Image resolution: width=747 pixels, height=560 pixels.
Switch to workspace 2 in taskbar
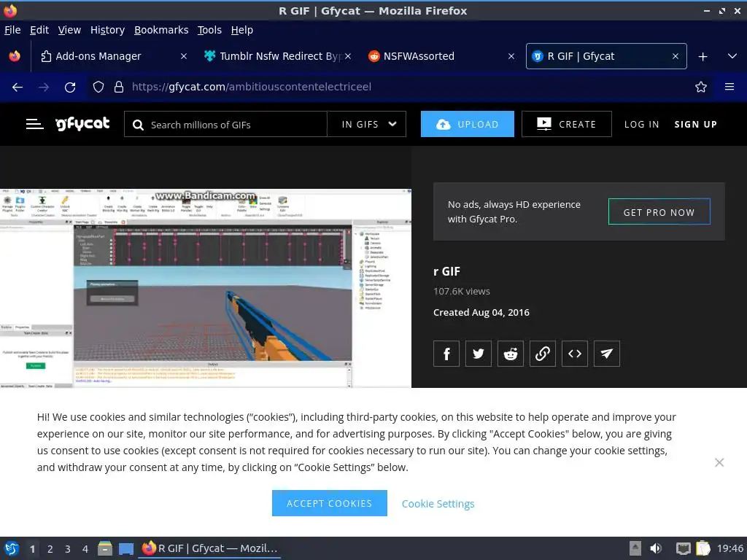pos(50,548)
